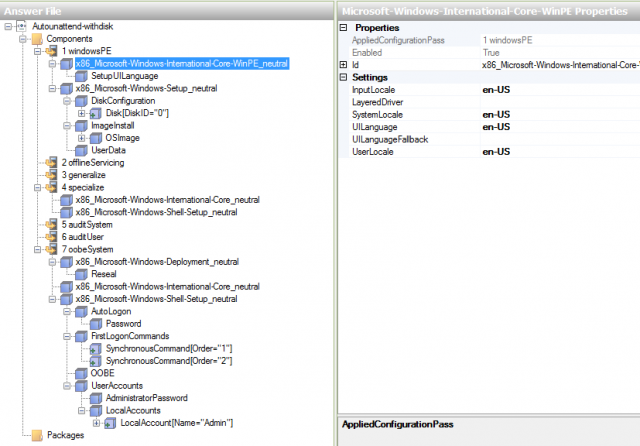
Task: Click the Disk[DiskID="0"] list item icon
Action: [x=96, y=113]
